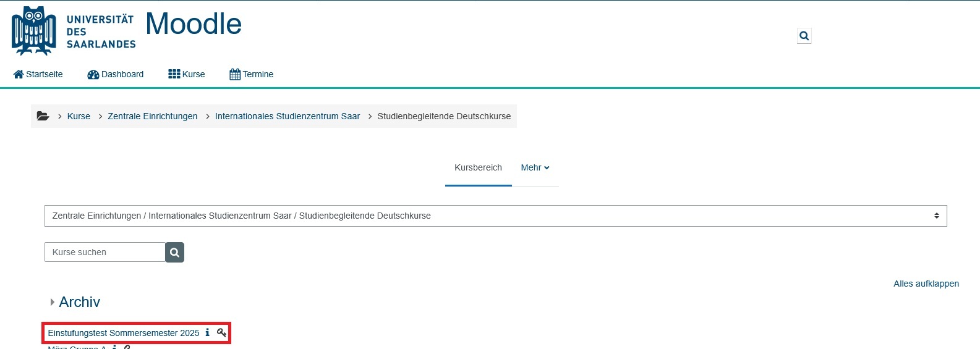The image size is (980, 349).
Task: Open the Mehr dropdown menu
Action: [x=535, y=167]
